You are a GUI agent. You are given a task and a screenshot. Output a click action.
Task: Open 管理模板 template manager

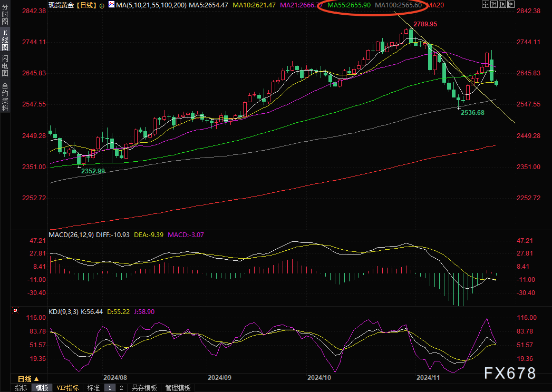pyautogui.click(x=178, y=388)
